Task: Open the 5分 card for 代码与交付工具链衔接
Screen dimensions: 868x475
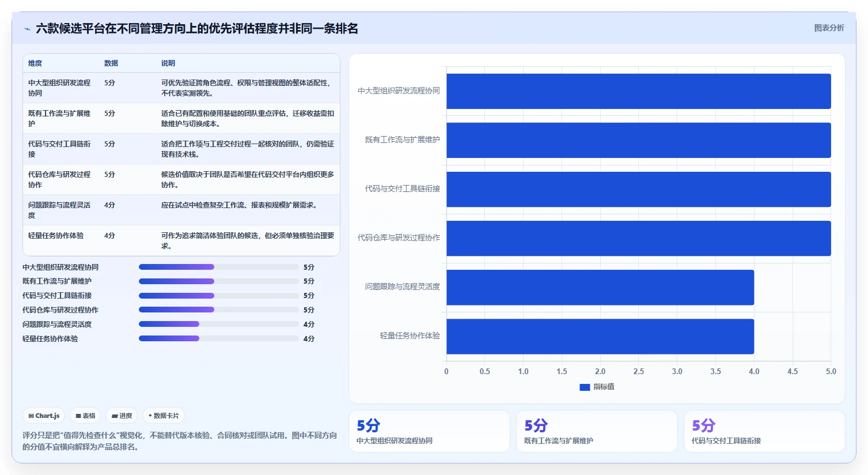Action: 764,431
